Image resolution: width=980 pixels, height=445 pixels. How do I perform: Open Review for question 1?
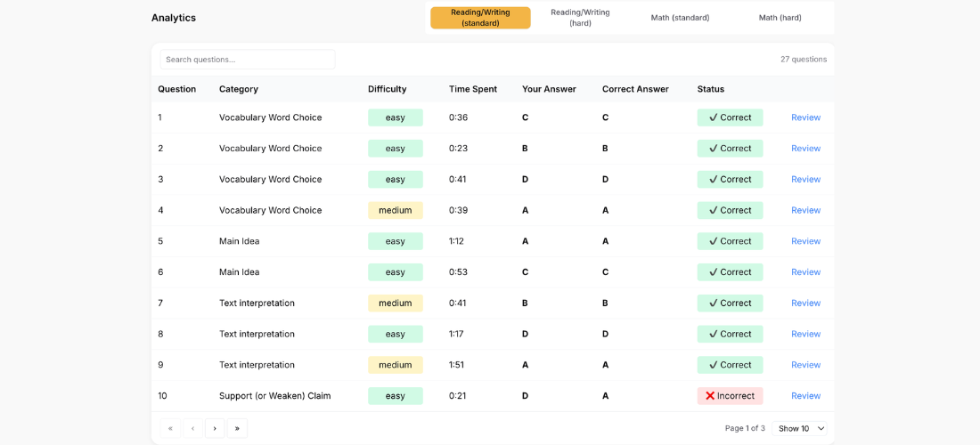tap(805, 117)
